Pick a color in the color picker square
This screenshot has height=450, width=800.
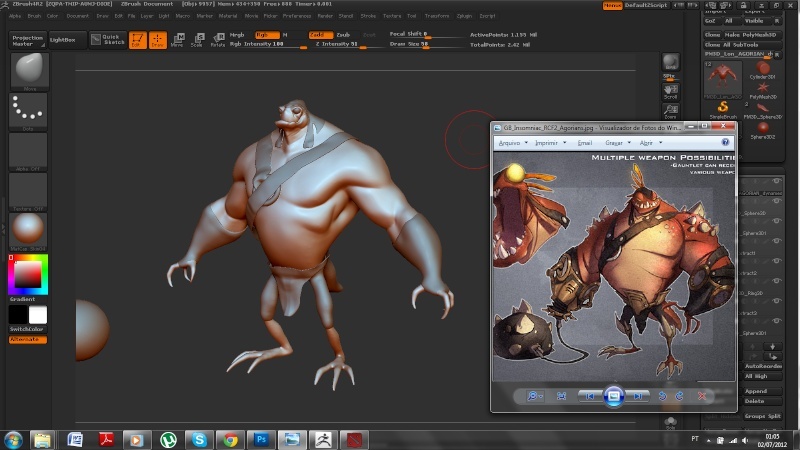click(28, 274)
